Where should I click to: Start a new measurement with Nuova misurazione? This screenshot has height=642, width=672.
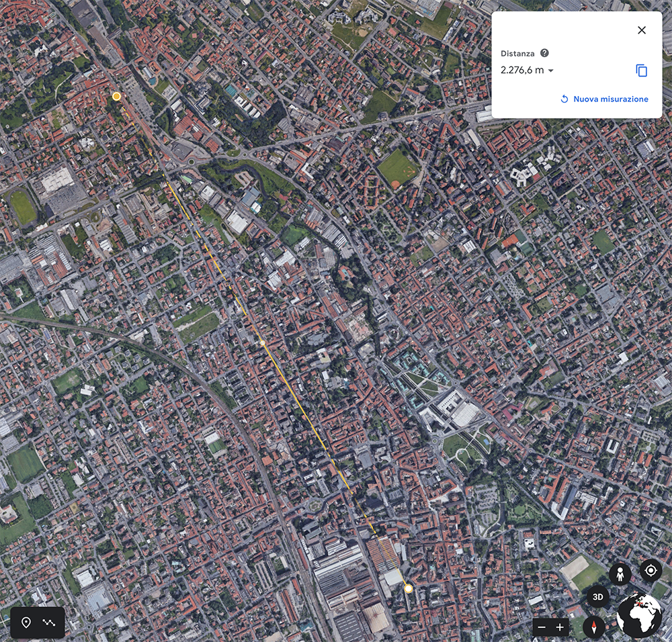pos(604,99)
